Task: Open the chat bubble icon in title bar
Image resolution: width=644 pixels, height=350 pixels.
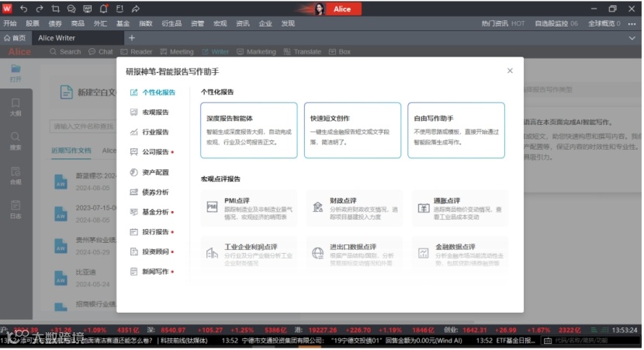Action: coord(71,9)
